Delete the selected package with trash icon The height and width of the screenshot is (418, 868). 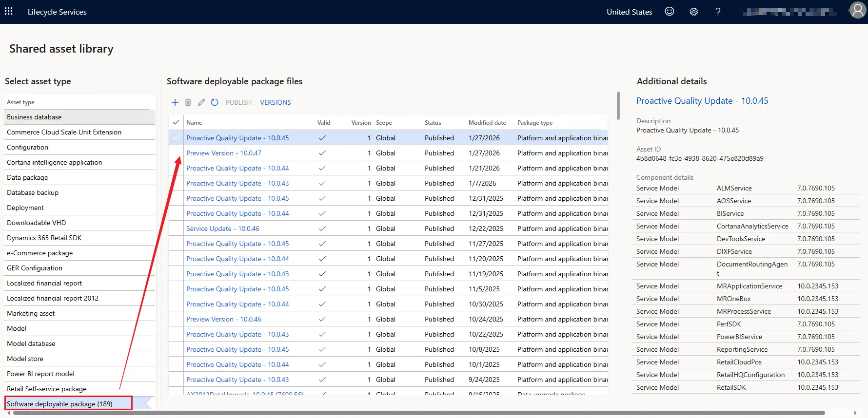188,102
